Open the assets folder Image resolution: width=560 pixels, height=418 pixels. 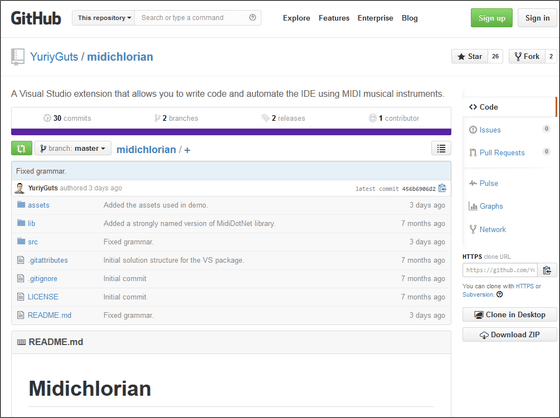pos(39,205)
